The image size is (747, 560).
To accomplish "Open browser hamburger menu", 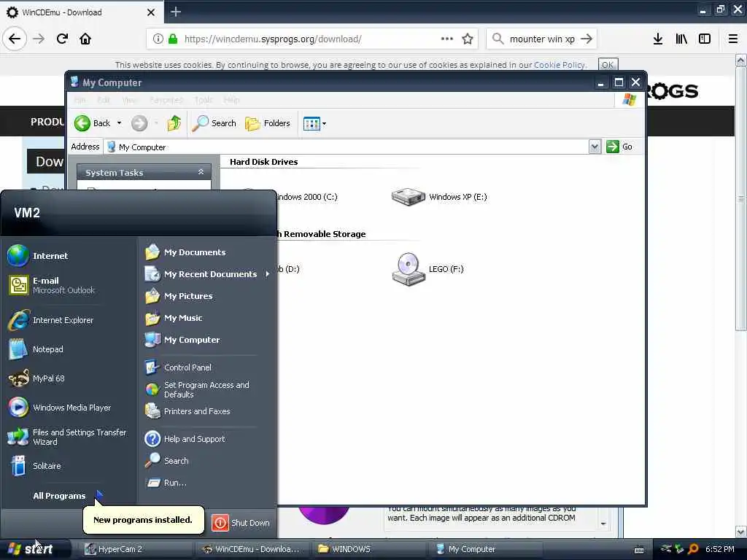I will [x=732, y=39].
